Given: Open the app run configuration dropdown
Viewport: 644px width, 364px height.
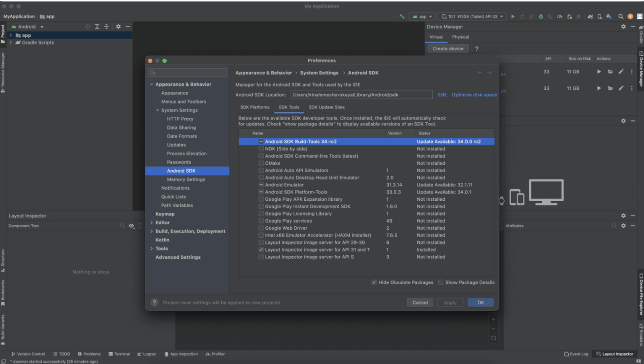Looking at the screenshot, I should click(x=422, y=16).
